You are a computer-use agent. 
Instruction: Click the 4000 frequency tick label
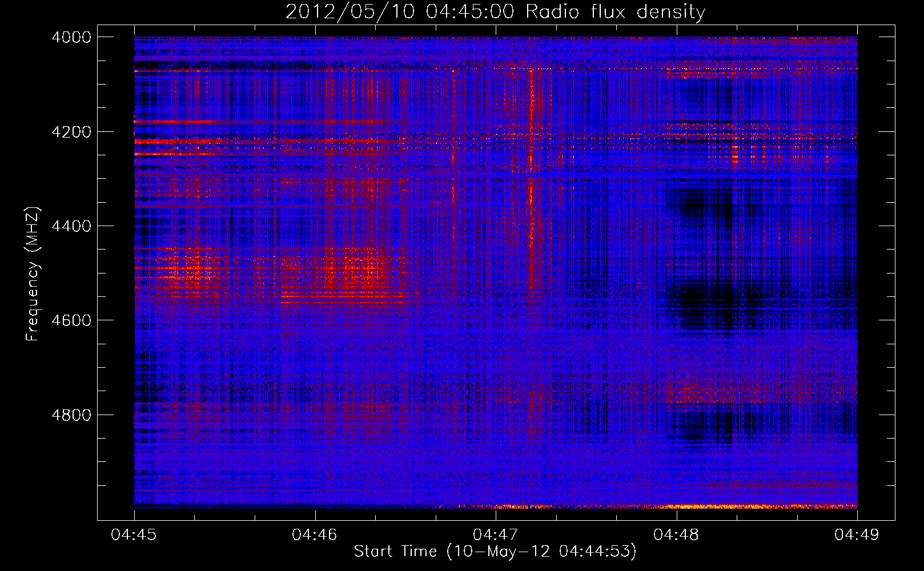(71, 37)
